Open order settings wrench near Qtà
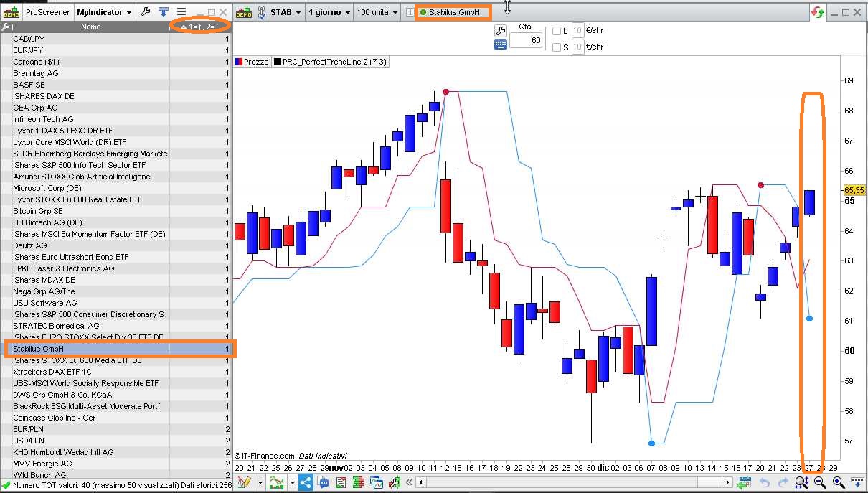Screen dimensions: 868x493 (x=501, y=31)
